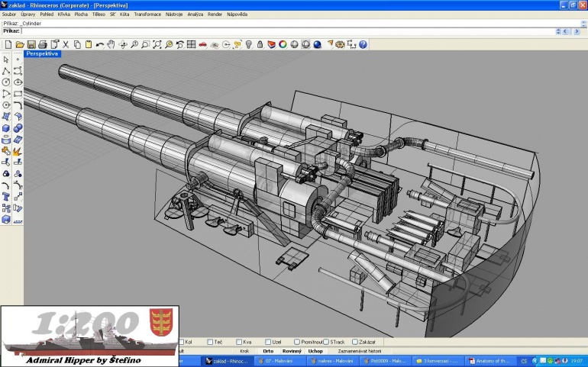
Task: Click the Cut scissors icon
Action: pyautogui.click(x=66, y=44)
